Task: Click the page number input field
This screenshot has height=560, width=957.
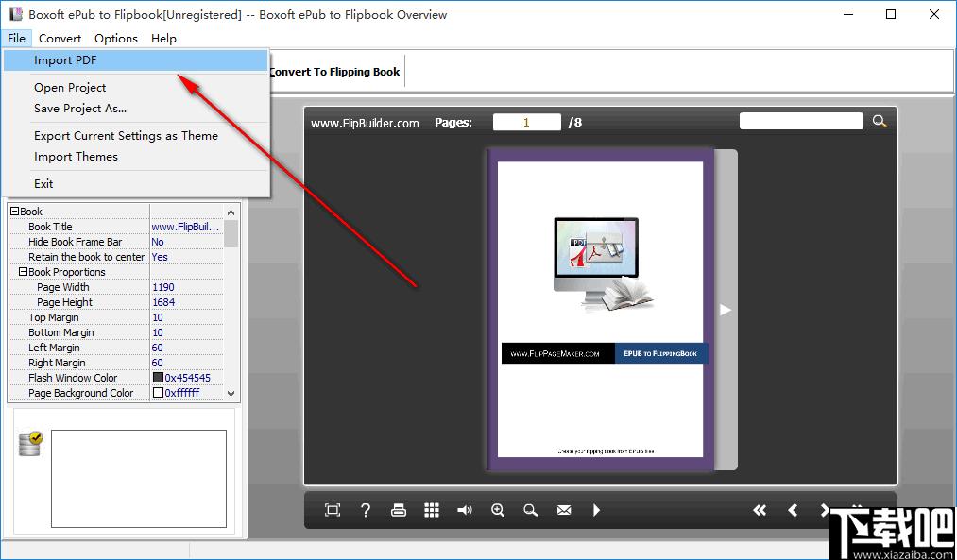Action: [x=526, y=122]
